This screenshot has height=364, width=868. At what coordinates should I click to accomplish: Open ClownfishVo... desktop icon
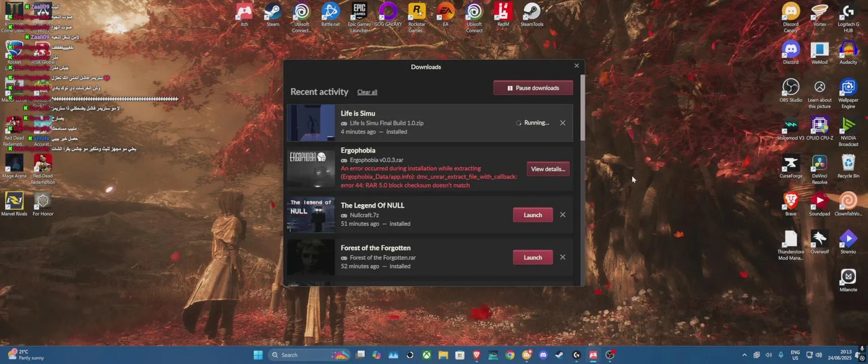(x=848, y=204)
